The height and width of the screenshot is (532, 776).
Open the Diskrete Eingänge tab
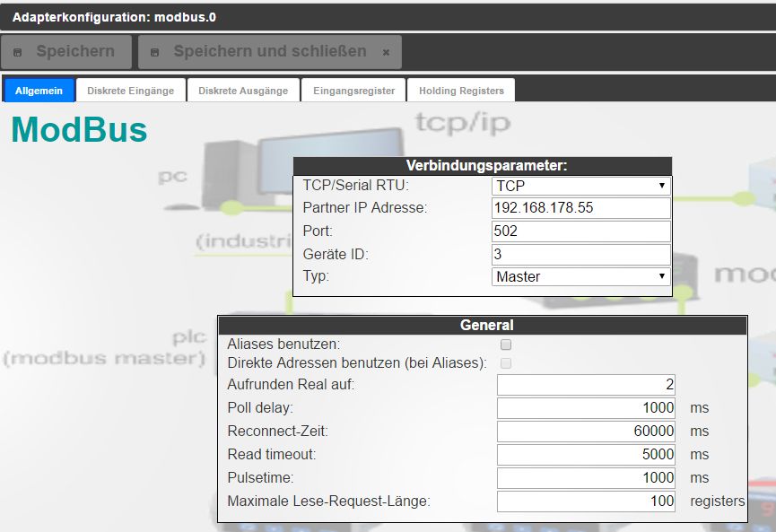point(131,91)
